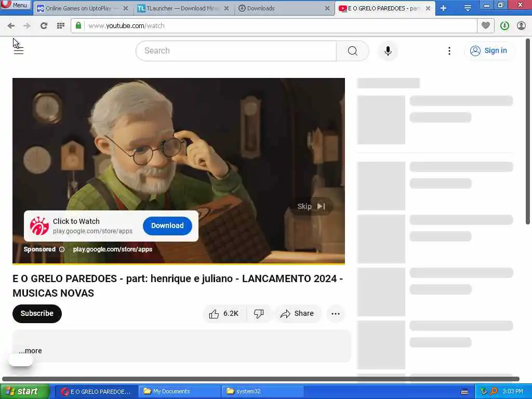The height and width of the screenshot is (399, 532).
Task: Reload the page
Action: point(44,26)
